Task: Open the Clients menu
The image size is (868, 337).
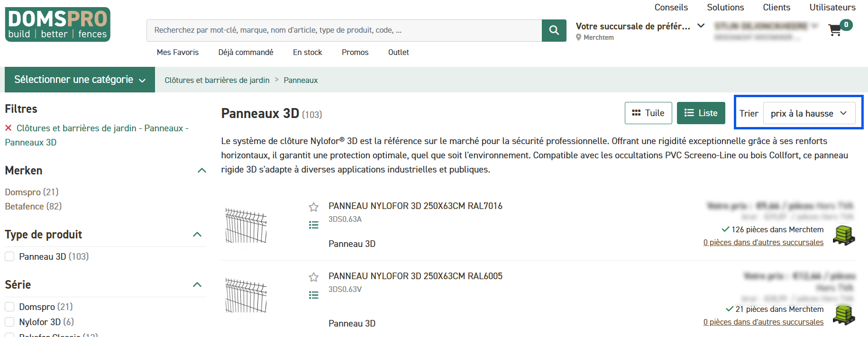Action: (777, 8)
